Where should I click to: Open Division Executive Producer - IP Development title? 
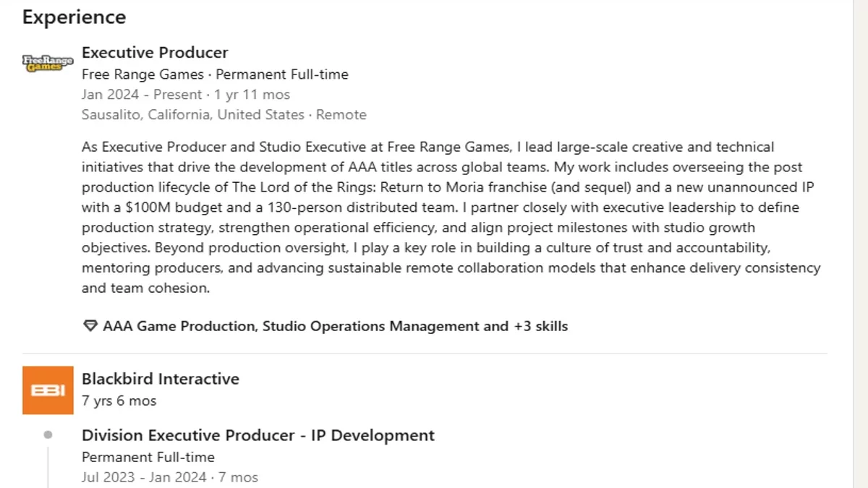[258, 435]
